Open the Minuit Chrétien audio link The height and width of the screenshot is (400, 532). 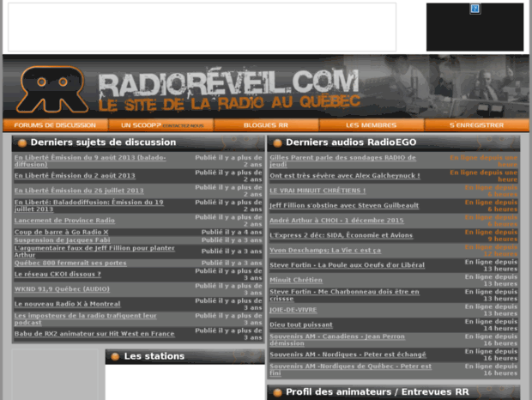point(296,280)
